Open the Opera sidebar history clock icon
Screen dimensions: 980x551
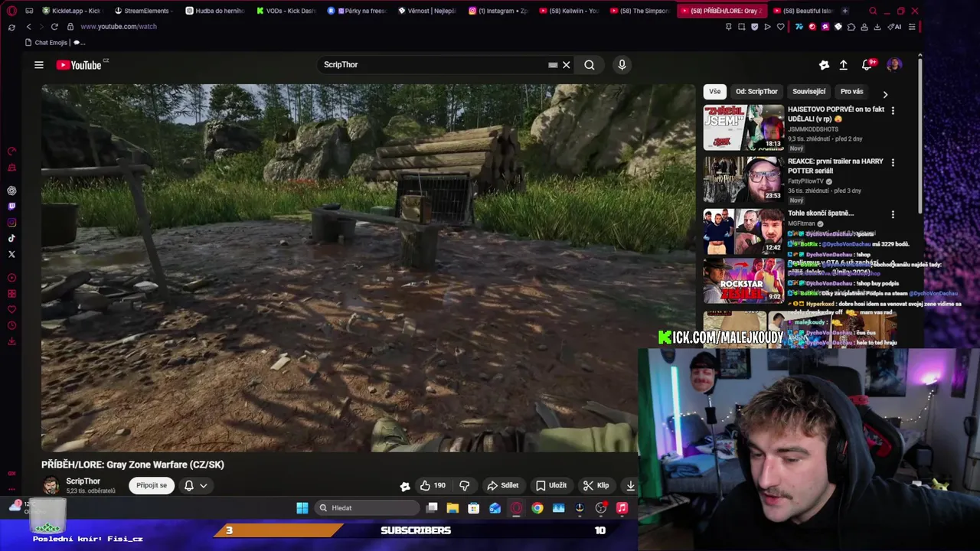[11, 325]
